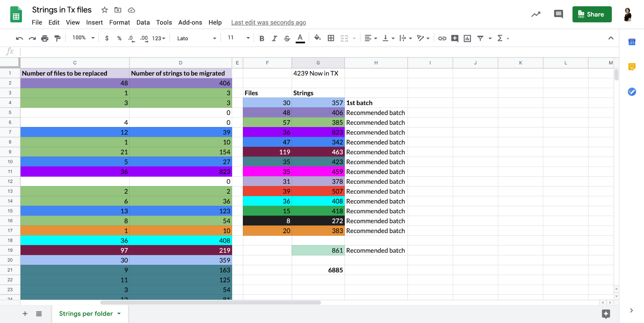This screenshot has width=644, height=323.
Task: Open Google Keep side panel
Action: click(632, 67)
